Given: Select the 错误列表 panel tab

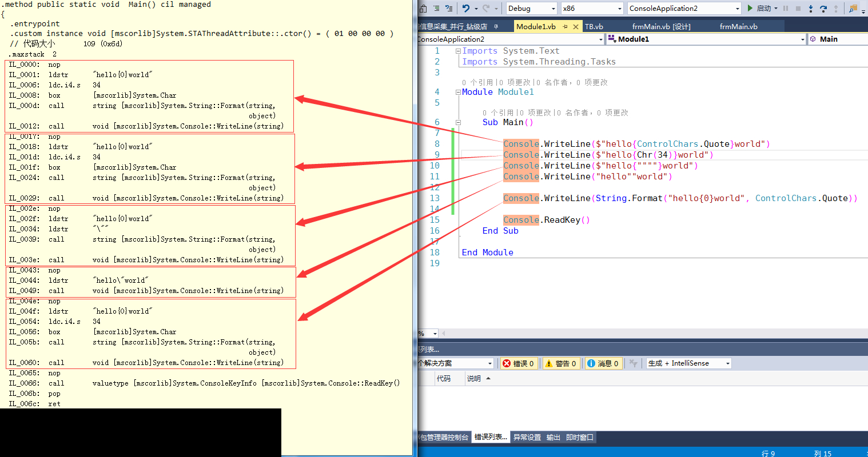Looking at the screenshot, I should click(x=491, y=438).
